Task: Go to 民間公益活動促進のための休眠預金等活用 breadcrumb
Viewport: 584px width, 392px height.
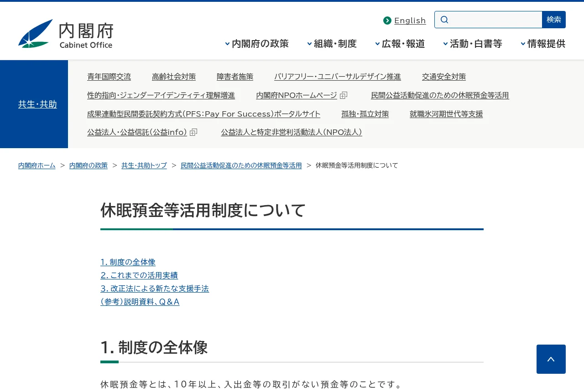Action: [x=241, y=165]
